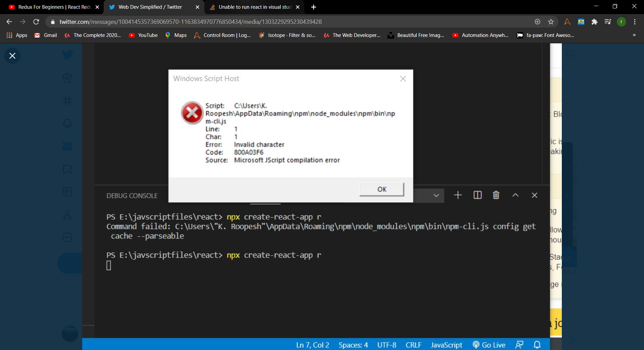This screenshot has width=644, height=350.
Task: Reload the current page
Action: (36, 22)
